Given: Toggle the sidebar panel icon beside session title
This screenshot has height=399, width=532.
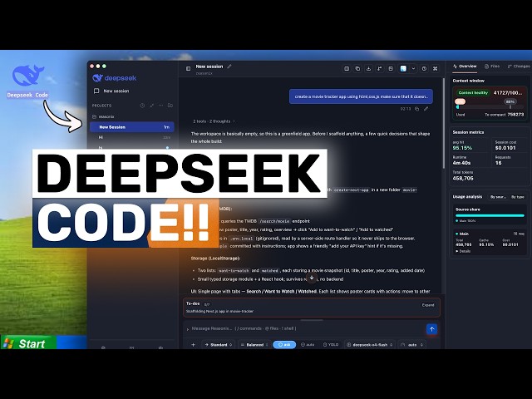Looking at the screenshot, I should [189, 68].
